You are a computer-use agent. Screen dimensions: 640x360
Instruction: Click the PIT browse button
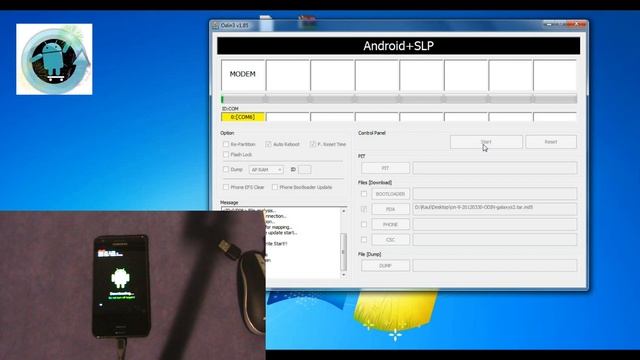pos(385,168)
